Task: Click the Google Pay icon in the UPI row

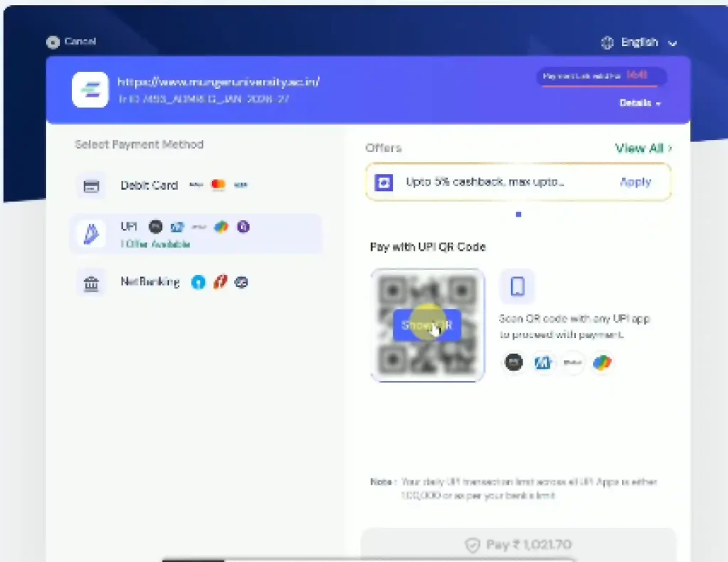Action: (222, 227)
